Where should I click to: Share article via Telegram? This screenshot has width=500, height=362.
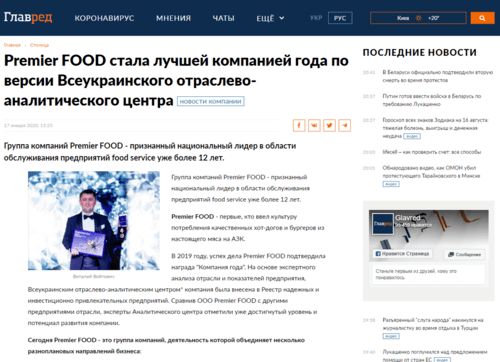pyautogui.click(x=345, y=125)
